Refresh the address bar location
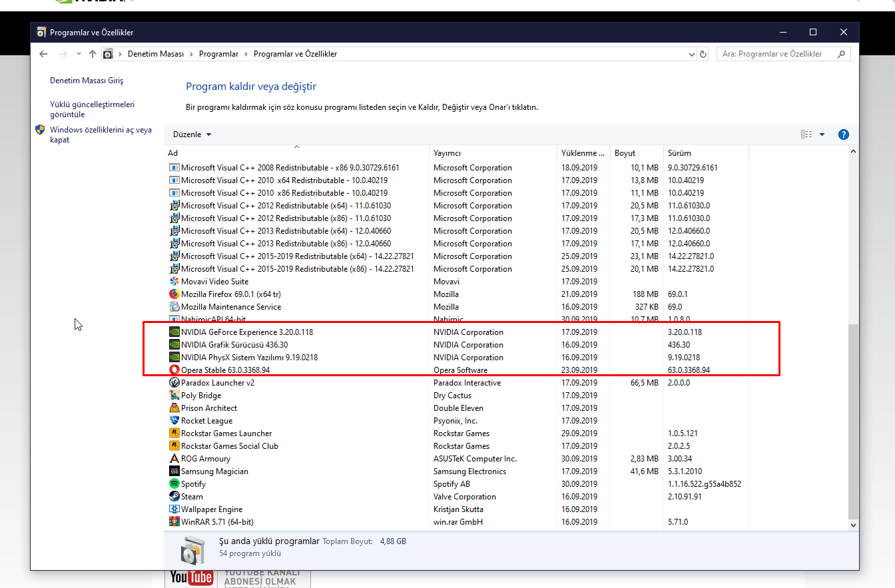This screenshot has width=895, height=588. click(x=703, y=54)
